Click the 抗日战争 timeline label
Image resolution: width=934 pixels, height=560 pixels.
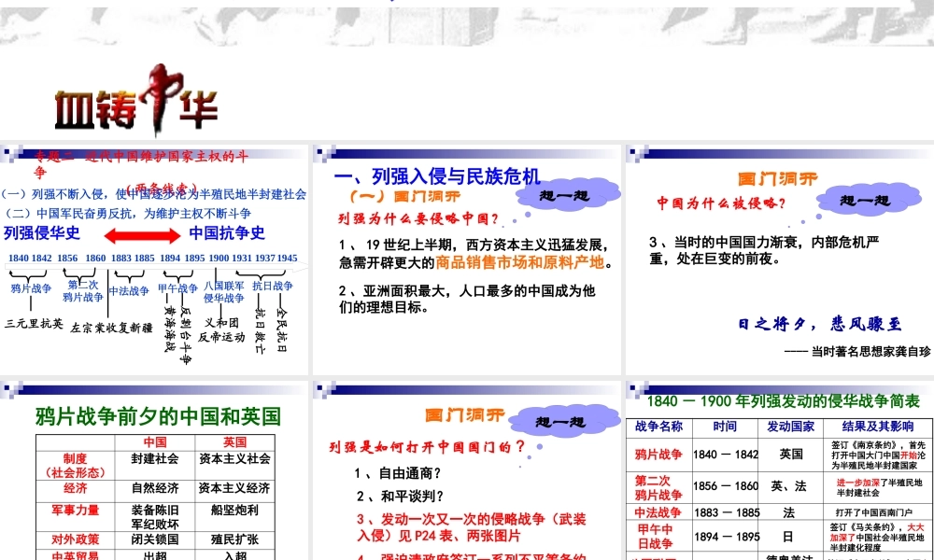pos(273,287)
